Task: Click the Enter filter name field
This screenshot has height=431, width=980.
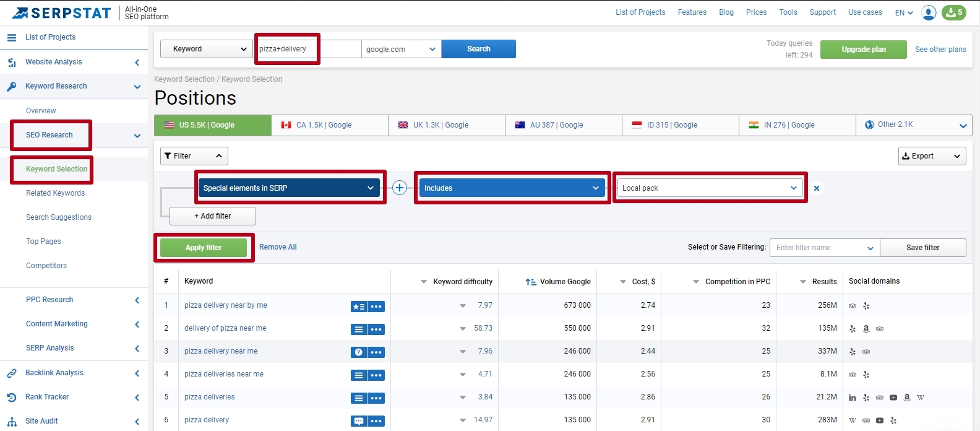Action: coord(825,248)
